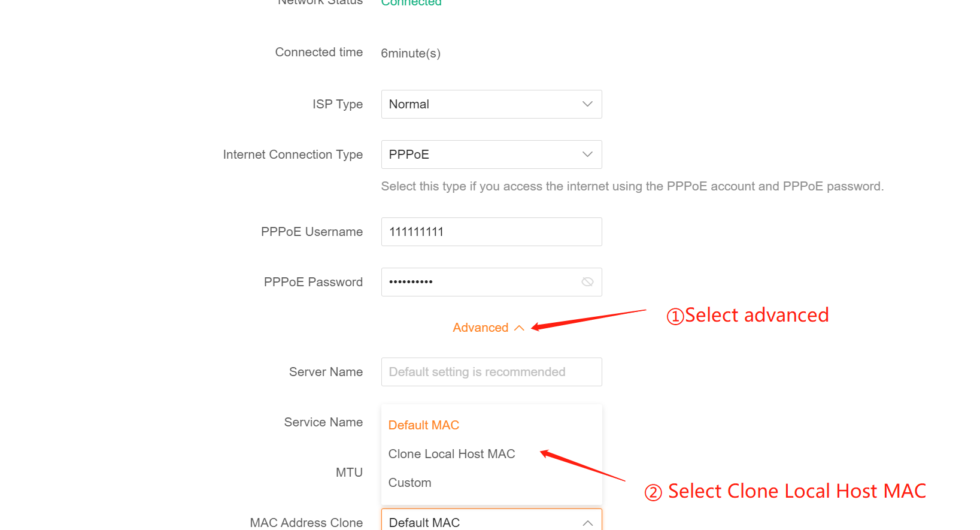Reveal the PPPoE password with eye icon
Viewport: 980px width, 530px height.
tap(587, 282)
